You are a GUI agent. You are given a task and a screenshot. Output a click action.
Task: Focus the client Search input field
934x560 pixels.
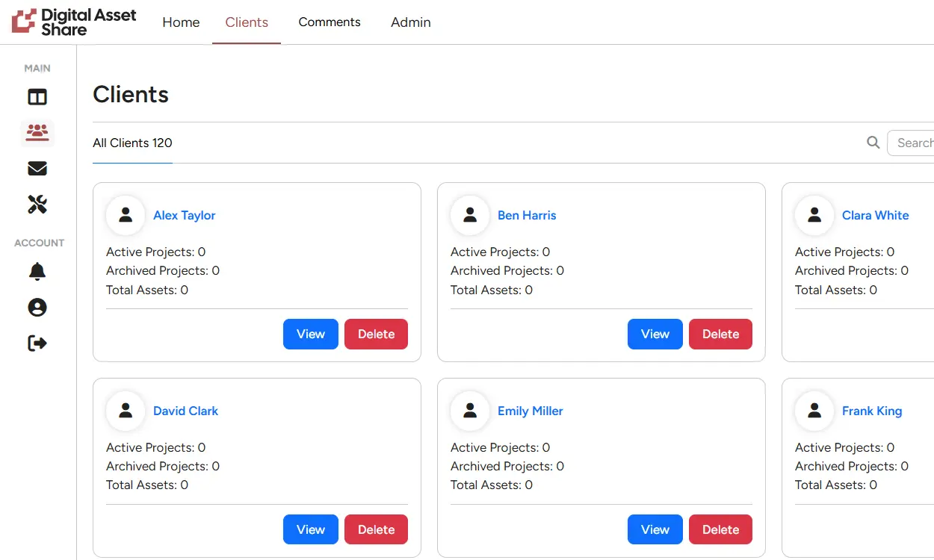[x=913, y=143]
